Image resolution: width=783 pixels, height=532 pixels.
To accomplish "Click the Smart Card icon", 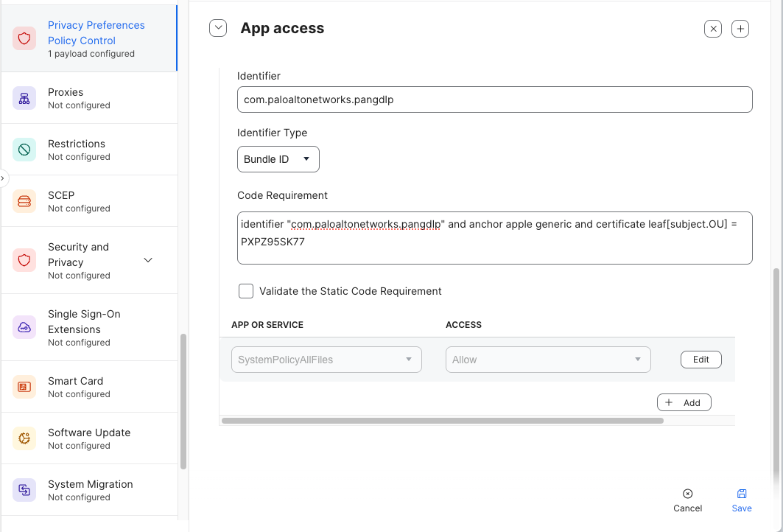I will (x=24, y=387).
